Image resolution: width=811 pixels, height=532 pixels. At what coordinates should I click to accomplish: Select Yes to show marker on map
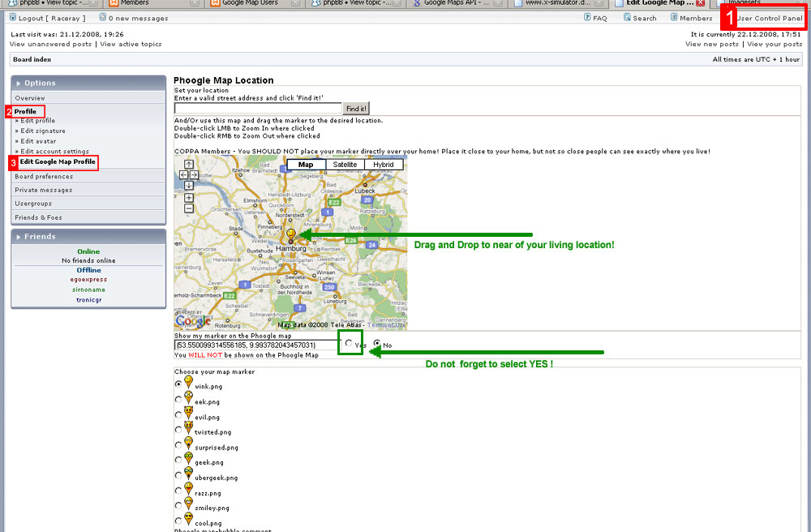[349, 343]
